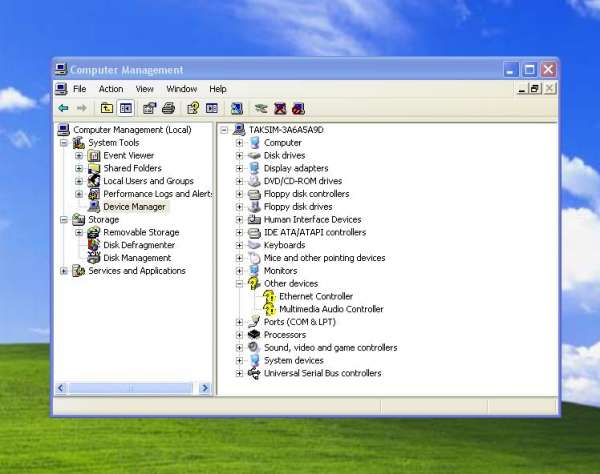Select the Ethernet Controller device
Image resolution: width=600 pixels, height=474 pixels.
[316, 296]
